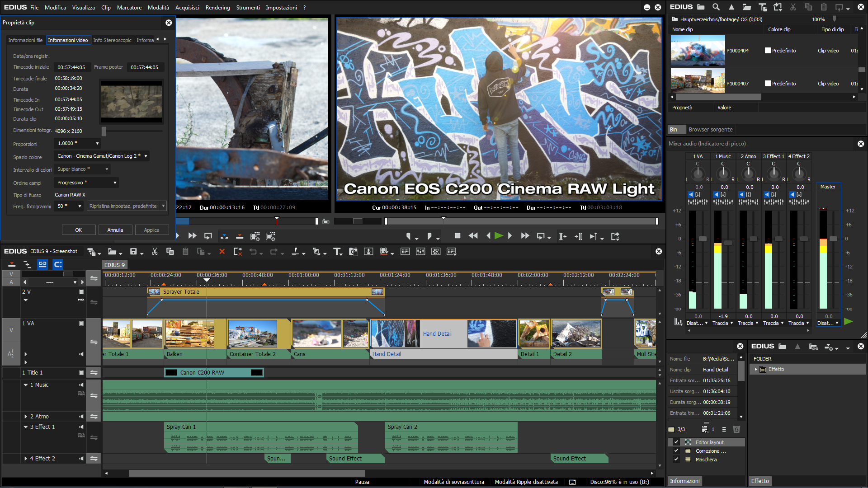Screen dimensions: 868x488
Task: Click the Cut scissors icon in timeline toolbar
Action: click(155, 252)
